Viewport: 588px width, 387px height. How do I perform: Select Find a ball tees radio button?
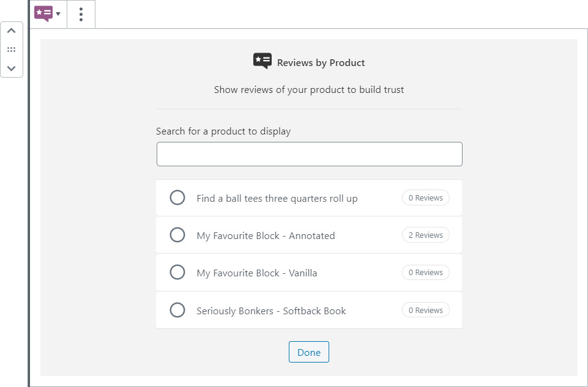pyautogui.click(x=177, y=197)
